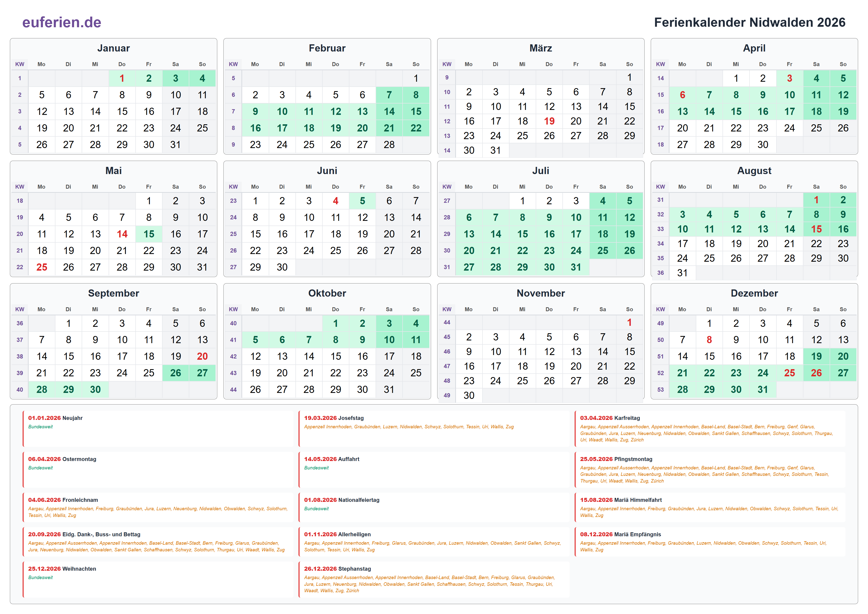Select the Juli month heading

pos(541,171)
